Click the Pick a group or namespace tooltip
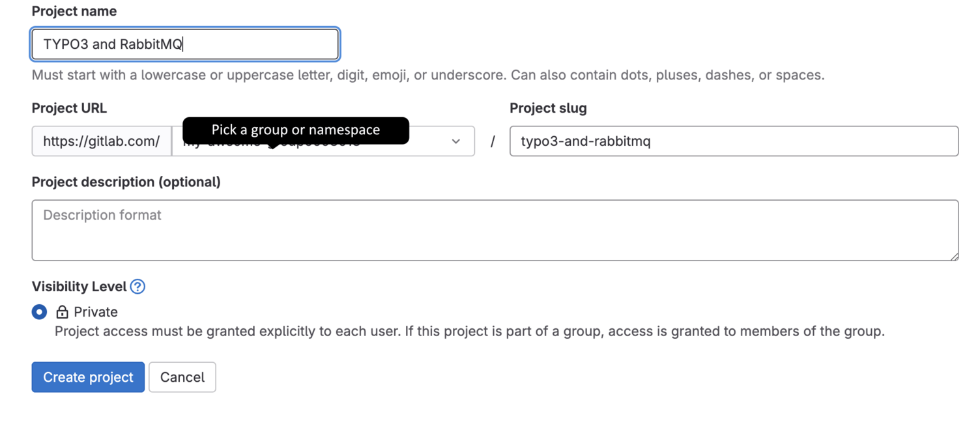Screen dimensions: 980x428 (x=296, y=130)
